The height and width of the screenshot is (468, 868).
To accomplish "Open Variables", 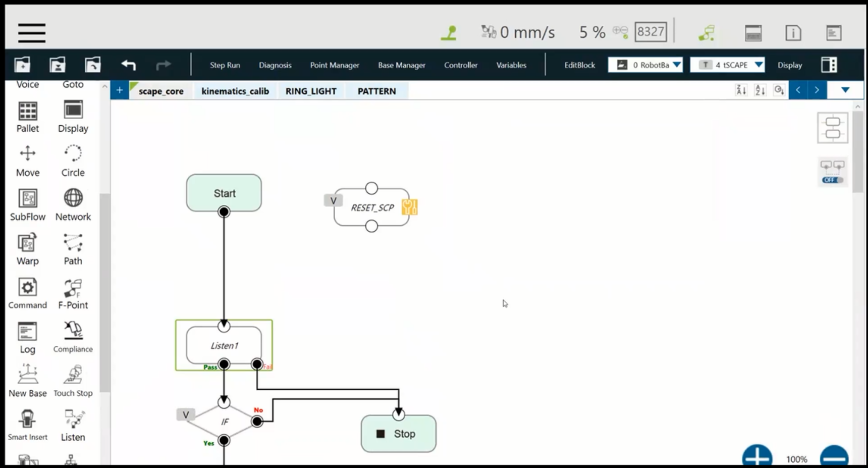I will click(x=511, y=65).
